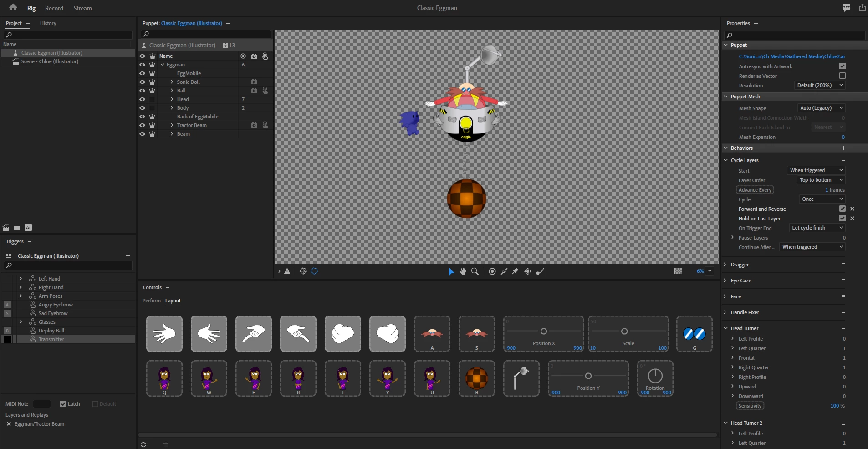Screen dimensions: 868x449
Task: Choose the Pin tool
Action: pyautogui.click(x=515, y=271)
